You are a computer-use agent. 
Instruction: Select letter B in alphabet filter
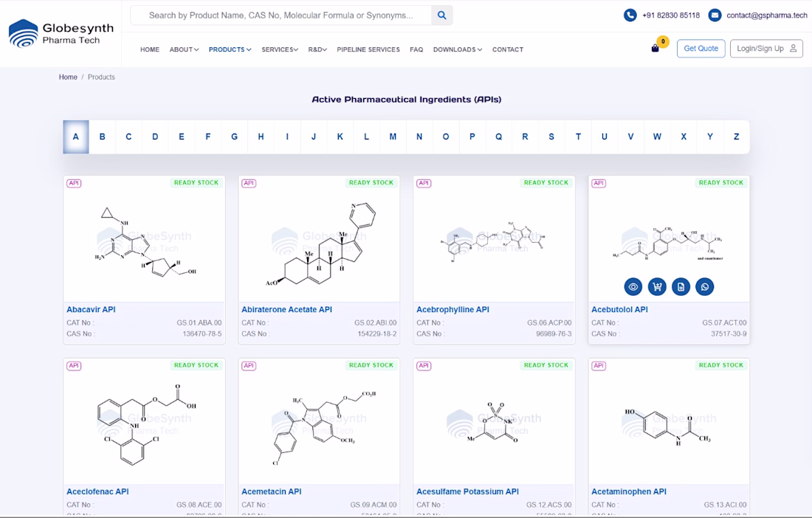[103, 137]
